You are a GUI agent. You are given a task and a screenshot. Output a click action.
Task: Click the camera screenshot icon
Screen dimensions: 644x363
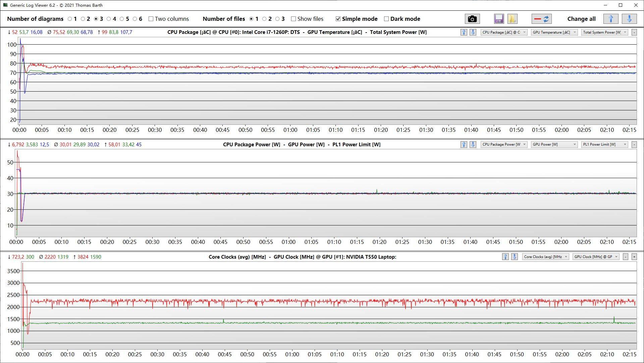click(x=472, y=19)
